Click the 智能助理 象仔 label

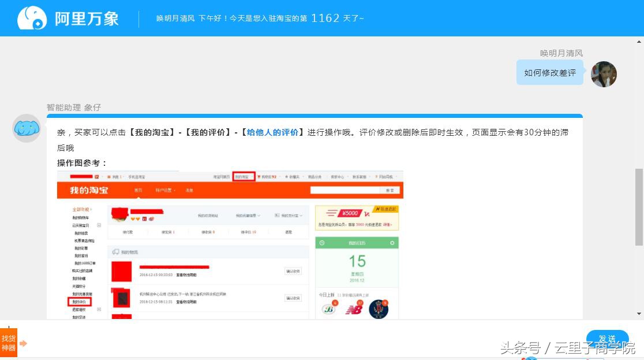[x=73, y=107]
